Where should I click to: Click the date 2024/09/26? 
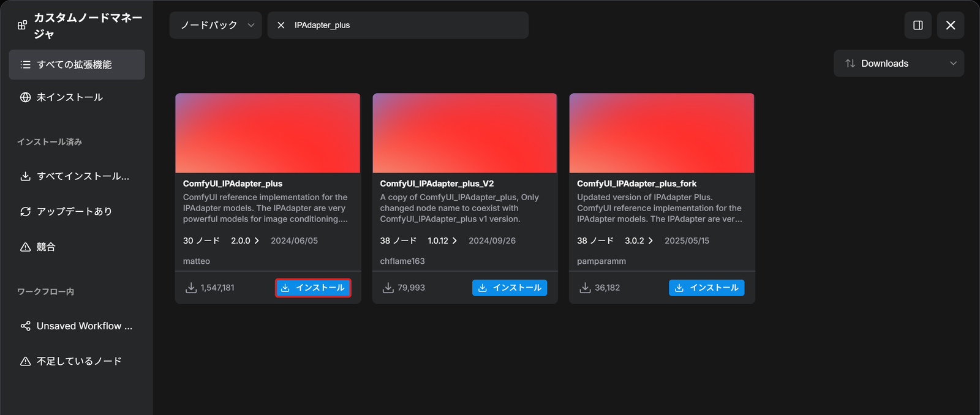(492, 241)
